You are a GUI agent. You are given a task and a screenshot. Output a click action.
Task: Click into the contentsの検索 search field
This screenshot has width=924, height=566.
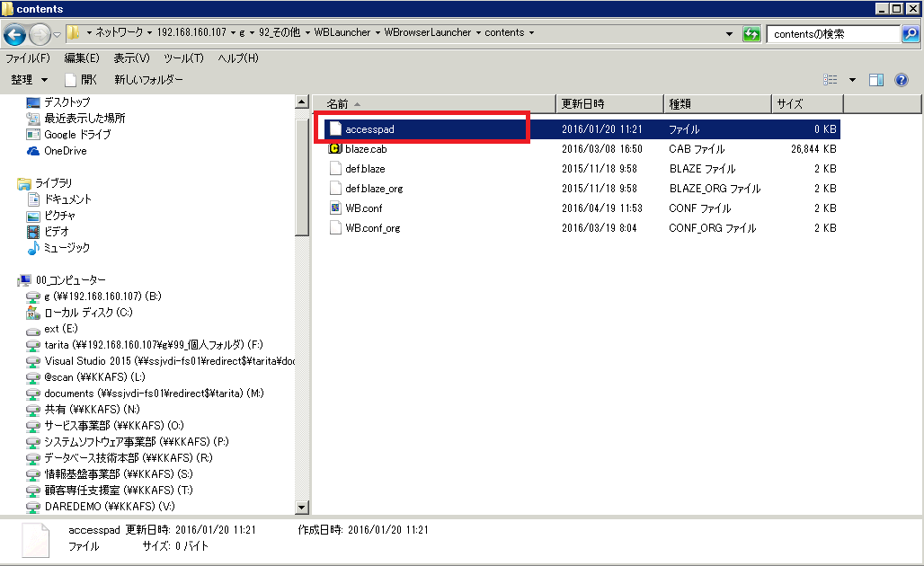pyautogui.click(x=831, y=34)
